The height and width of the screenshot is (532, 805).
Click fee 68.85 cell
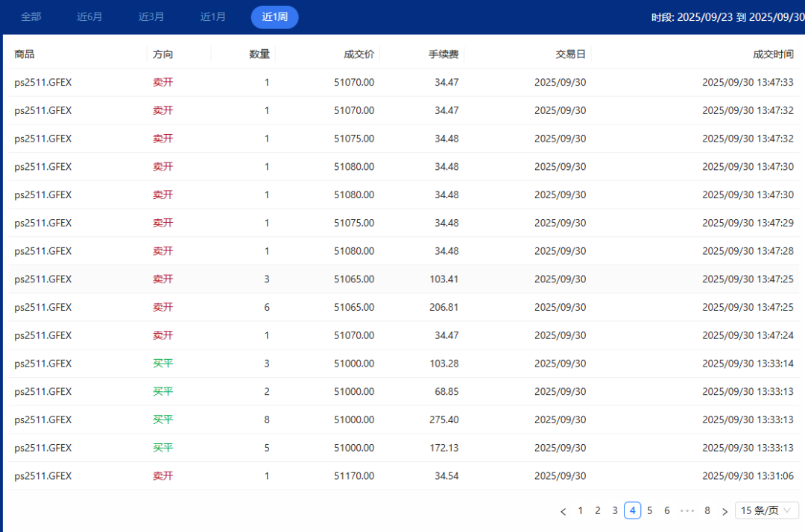click(446, 391)
